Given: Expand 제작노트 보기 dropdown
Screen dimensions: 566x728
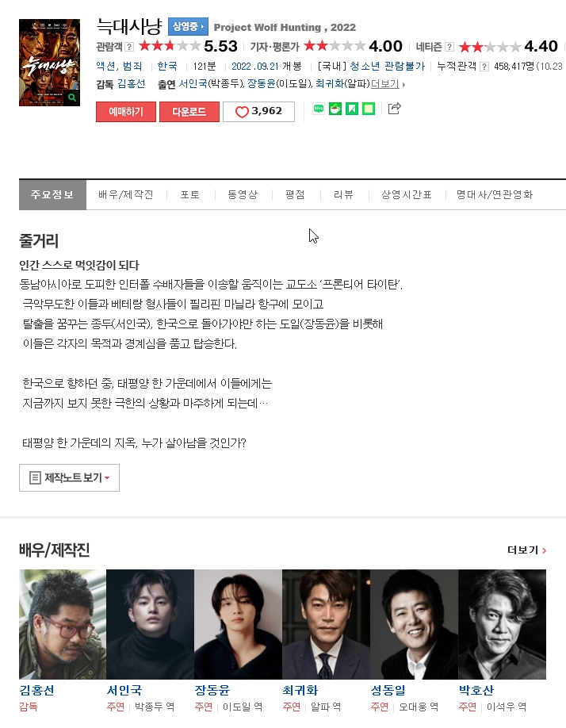Looking at the screenshot, I should (x=69, y=477).
